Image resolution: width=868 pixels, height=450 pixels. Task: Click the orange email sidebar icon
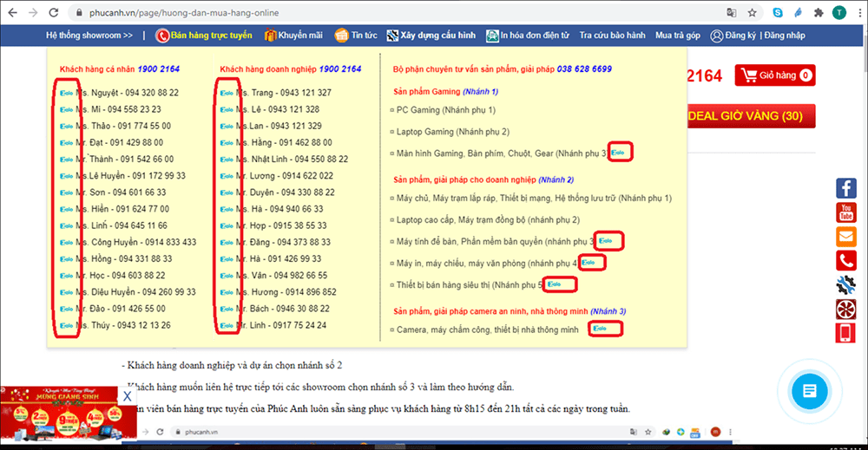[845, 237]
